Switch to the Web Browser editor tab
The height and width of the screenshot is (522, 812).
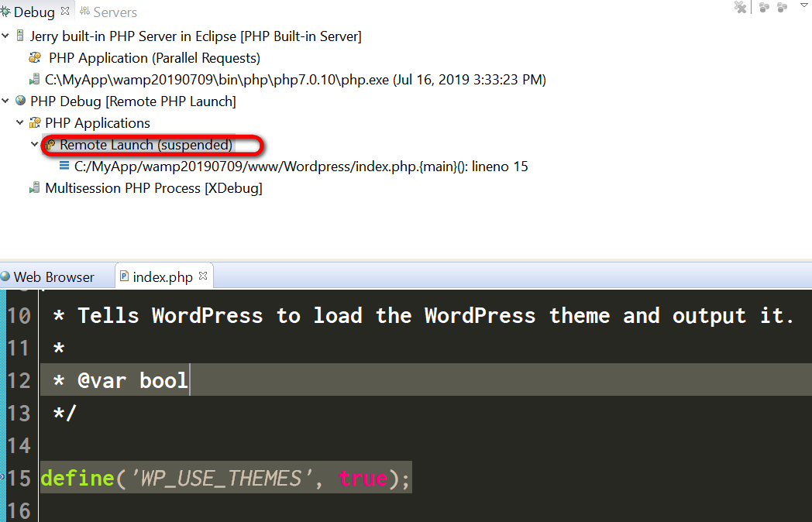[x=54, y=277]
